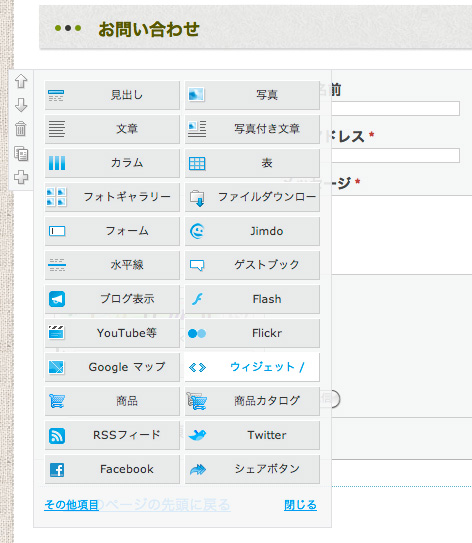Insert a 表 table element
The image size is (472, 543).
point(252,163)
